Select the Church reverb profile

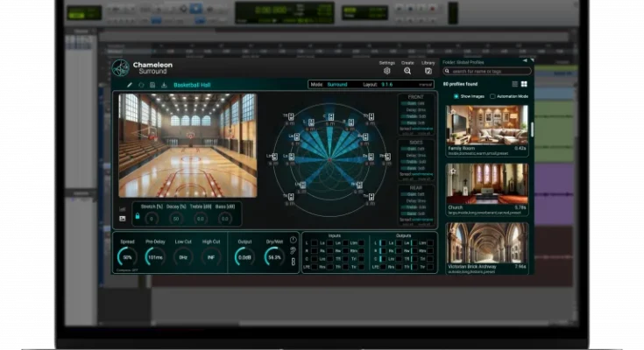(x=487, y=183)
